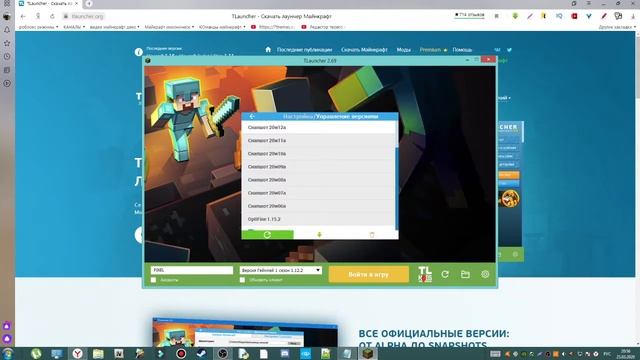Viewport: 640px width, 360px height.
Task: Toggle the update client checkbox
Action: [242, 280]
